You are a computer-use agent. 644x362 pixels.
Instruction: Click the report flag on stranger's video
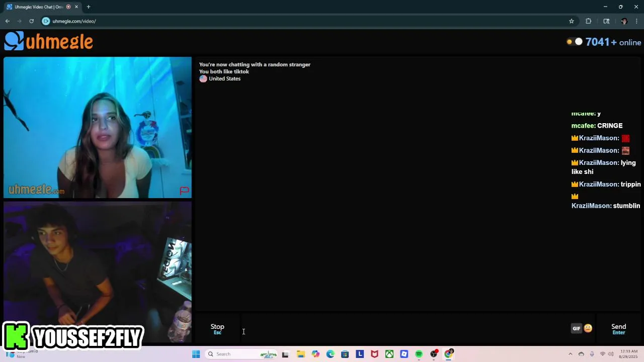pyautogui.click(x=184, y=191)
